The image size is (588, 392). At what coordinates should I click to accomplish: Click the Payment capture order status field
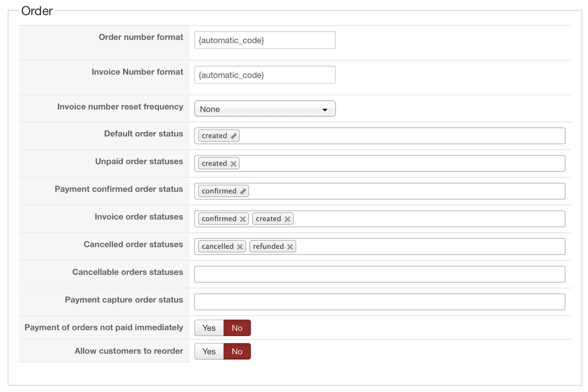pyautogui.click(x=380, y=302)
